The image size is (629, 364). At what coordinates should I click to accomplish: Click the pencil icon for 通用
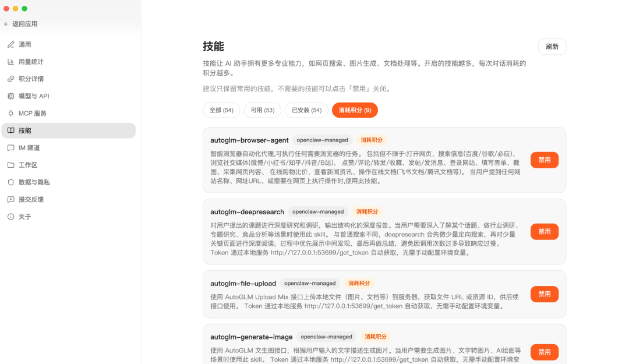11,44
